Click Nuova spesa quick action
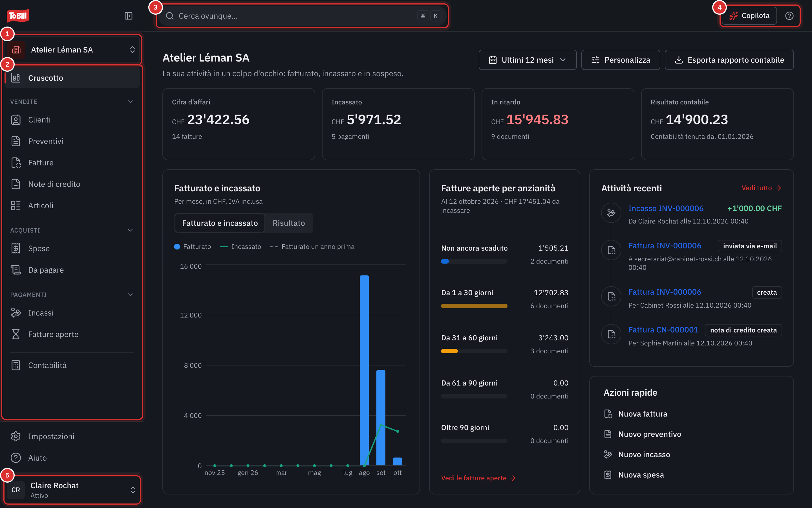Image resolution: width=812 pixels, height=508 pixels. (x=634, y=475)
